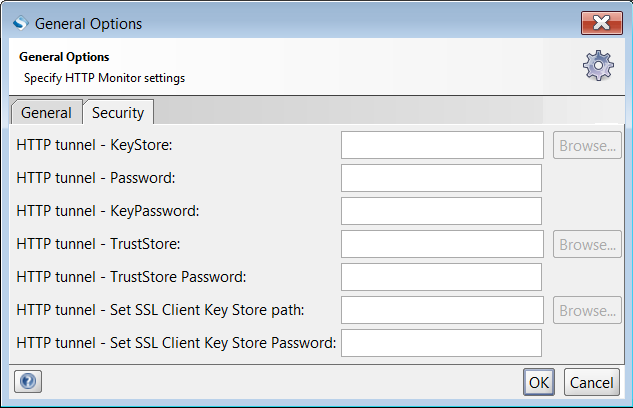The height and width of the screenshot is (408, 633).
Task: Click the SSL Client Key Store Password field
Action: point(441,343)
